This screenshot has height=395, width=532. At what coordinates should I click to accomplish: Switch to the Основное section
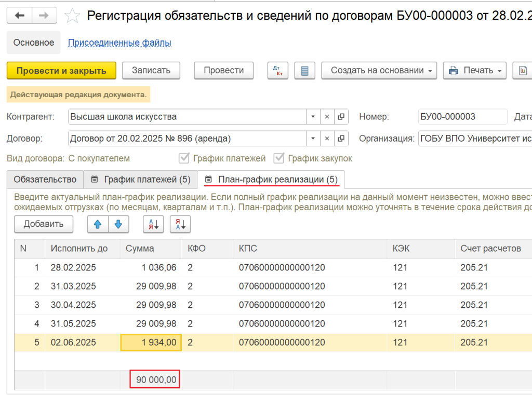click(34, 43)
